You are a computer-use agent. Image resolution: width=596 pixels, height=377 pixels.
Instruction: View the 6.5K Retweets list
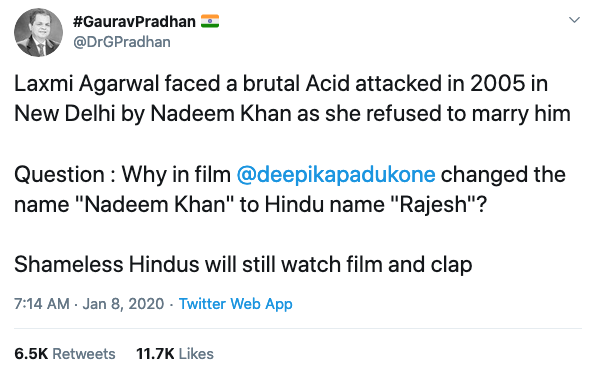65,354
